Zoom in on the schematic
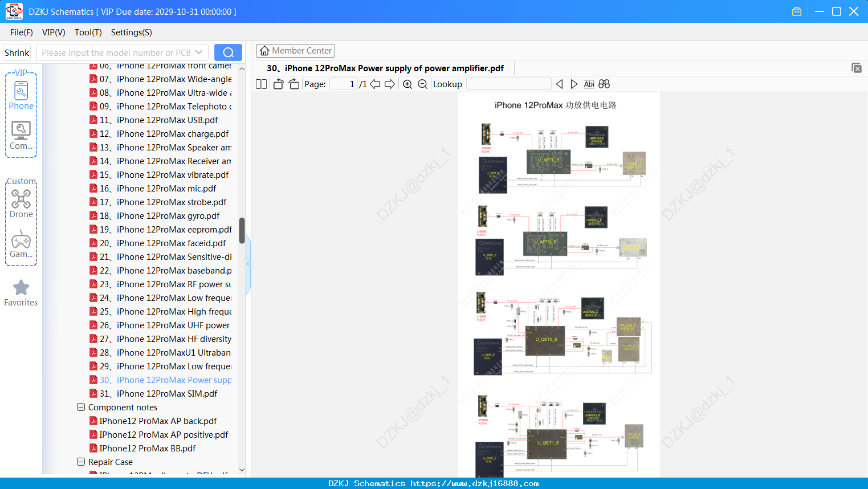This screenshot has width=868, height=489. (x=407, y=84)
